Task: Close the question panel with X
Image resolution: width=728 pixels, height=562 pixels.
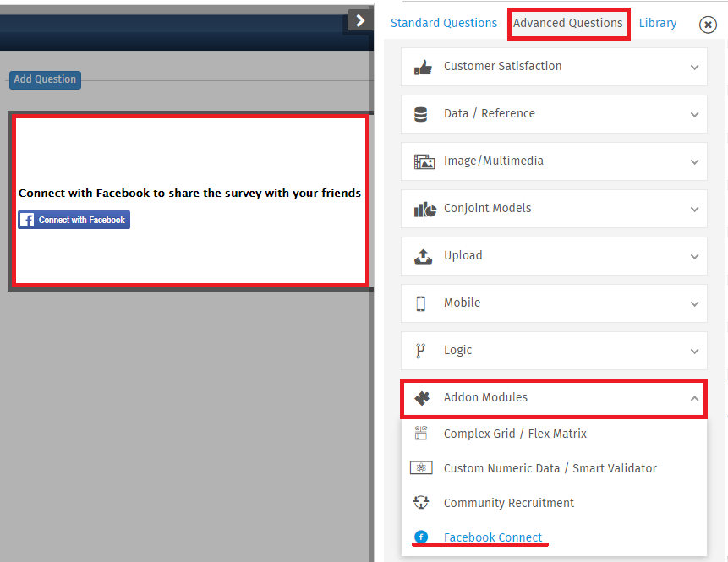Action: coord(708,25)
